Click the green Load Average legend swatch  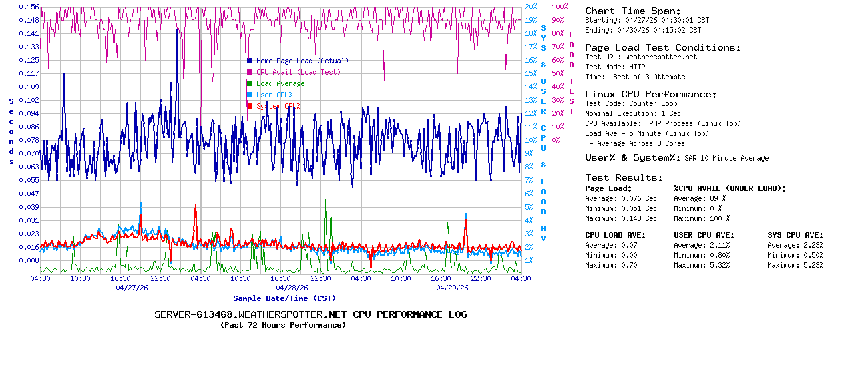pos(250,83)
